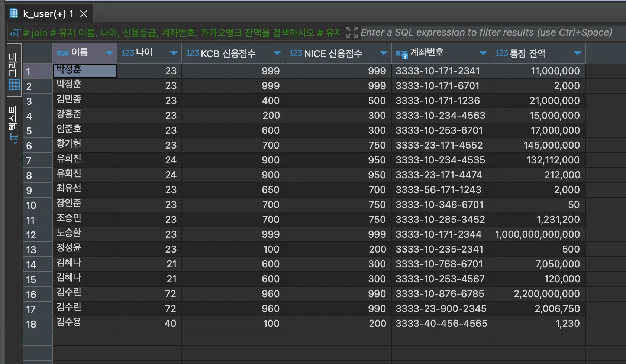
Task: Click the 123 type icon on 통장 잔액 column
Action: click(x=501, y=53)
